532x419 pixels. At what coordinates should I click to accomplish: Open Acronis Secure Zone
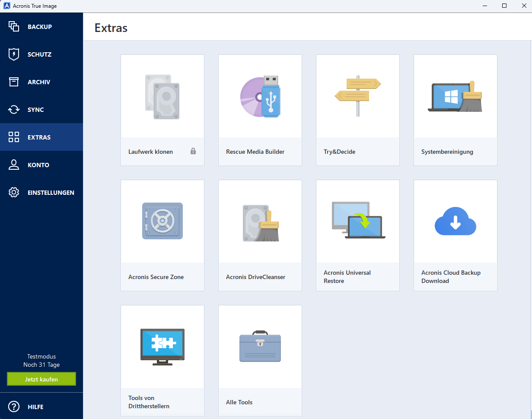coord(162,235)
